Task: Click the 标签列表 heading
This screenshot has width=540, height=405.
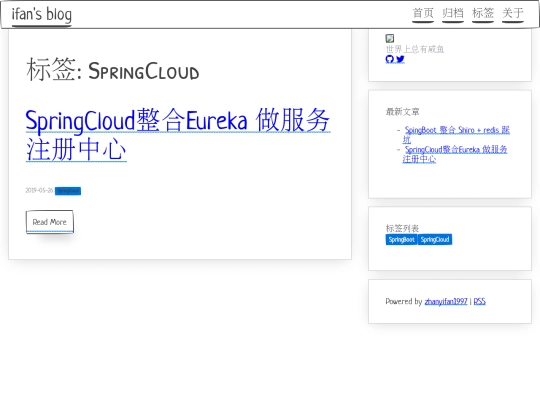Action: [x=402, y=228]
